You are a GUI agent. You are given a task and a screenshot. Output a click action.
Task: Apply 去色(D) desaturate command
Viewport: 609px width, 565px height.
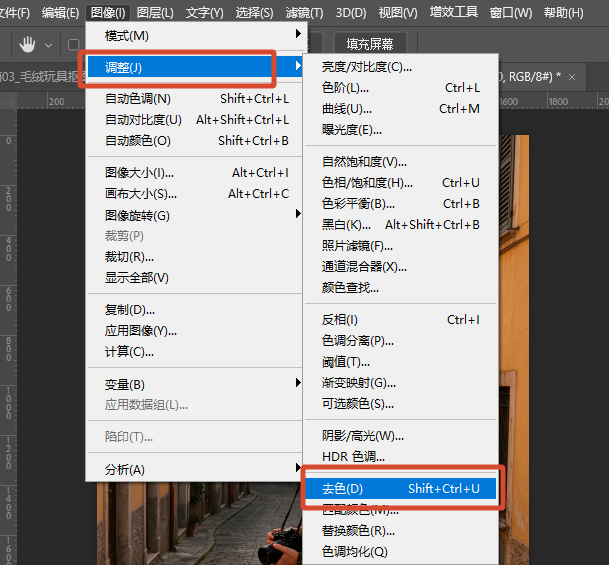coord(400,489)
